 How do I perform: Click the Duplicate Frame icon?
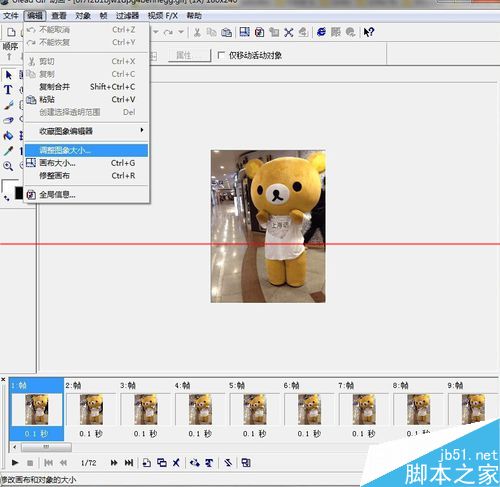(x=162, y=463)
